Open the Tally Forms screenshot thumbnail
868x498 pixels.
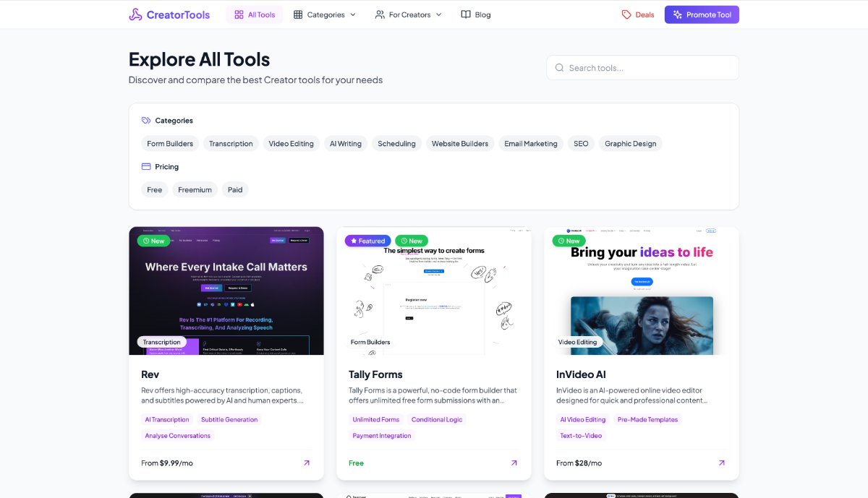pos(434,291)
